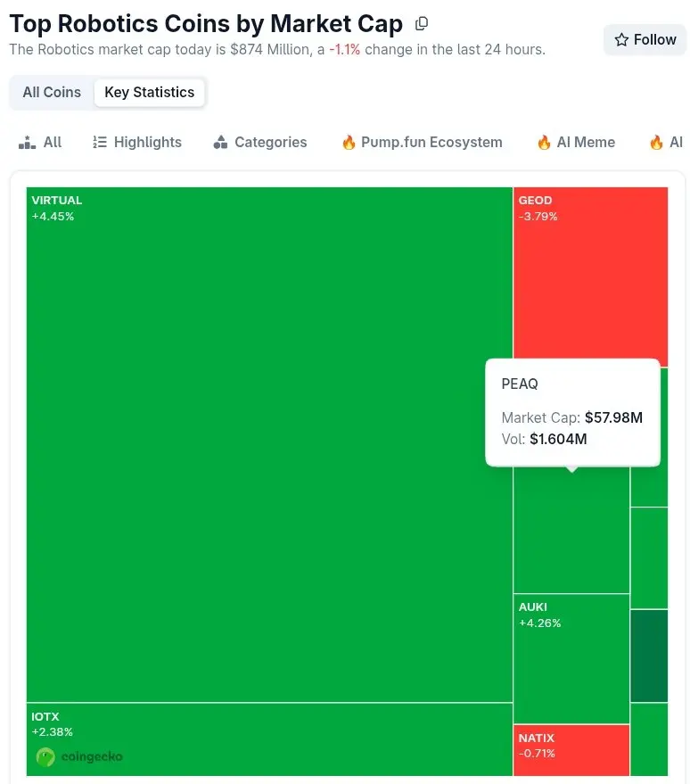Viewport: 690px width, 784px height.
Task: Click the dark green treemap tile
Action: click(x=649, y=656)
